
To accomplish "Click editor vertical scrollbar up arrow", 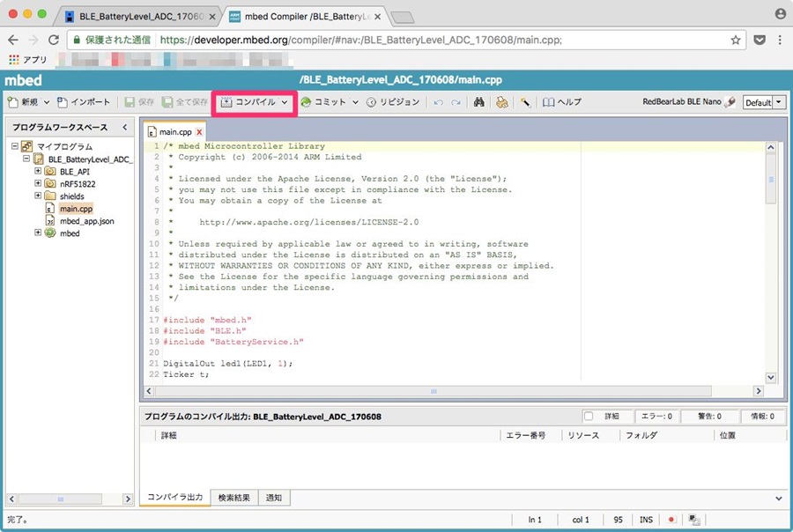I will (x=771, y=148).
